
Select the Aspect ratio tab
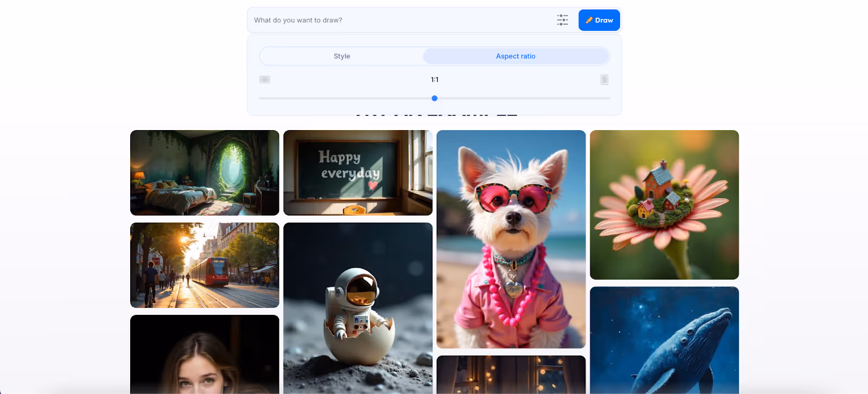coord(516,56)
